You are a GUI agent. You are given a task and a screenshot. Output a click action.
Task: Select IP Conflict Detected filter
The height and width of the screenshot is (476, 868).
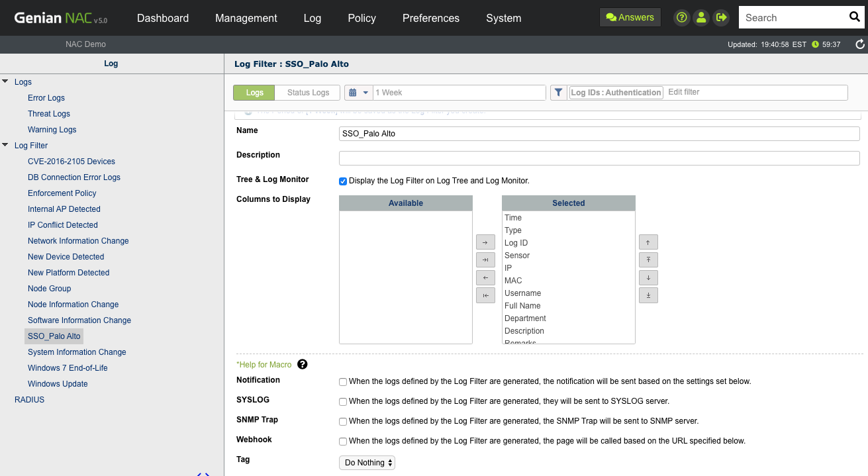pos(63,225)
